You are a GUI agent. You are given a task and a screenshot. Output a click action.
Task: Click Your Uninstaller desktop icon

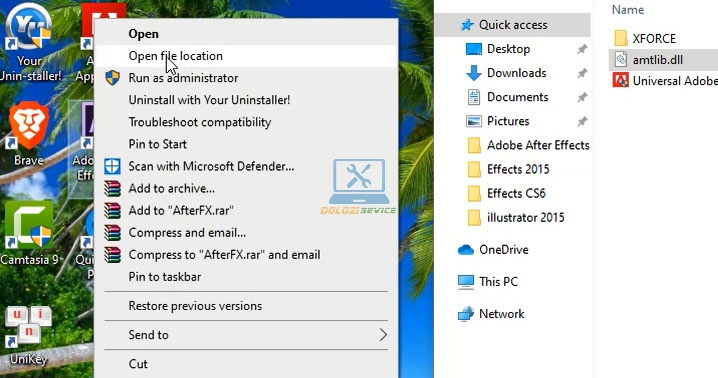click(x=30, y=42)
